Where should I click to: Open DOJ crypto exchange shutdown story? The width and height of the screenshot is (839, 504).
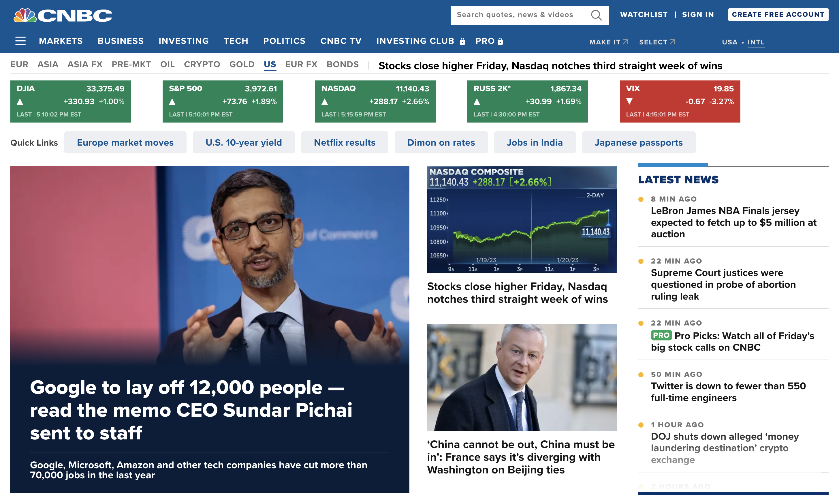click(725, 448)
